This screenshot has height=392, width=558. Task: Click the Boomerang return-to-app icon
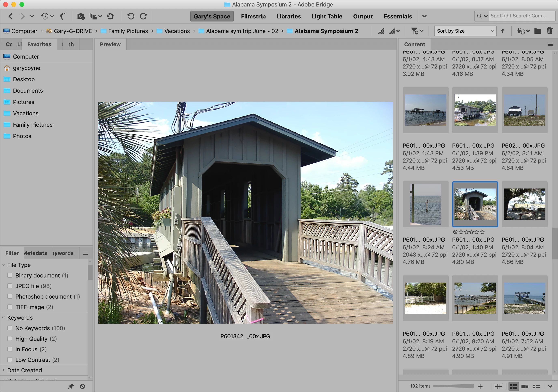point(63,16)
